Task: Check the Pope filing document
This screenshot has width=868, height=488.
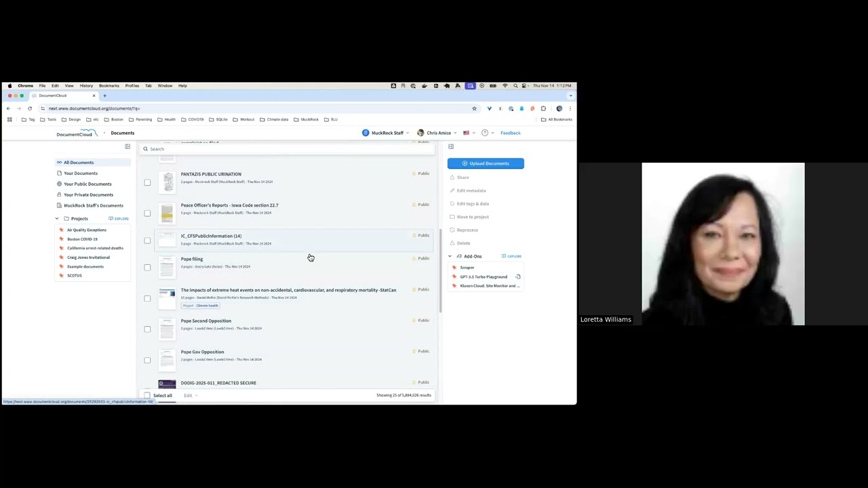Action: tap(147, 267)
